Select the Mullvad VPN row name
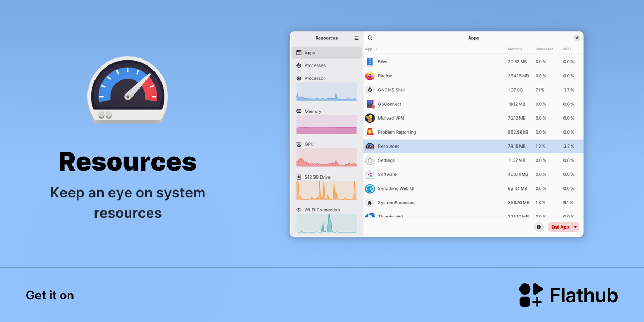 pyautogui.click(x=391, y=118)
